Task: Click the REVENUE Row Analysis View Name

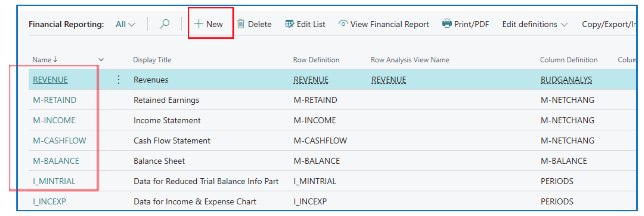Action: pos(388,80)
